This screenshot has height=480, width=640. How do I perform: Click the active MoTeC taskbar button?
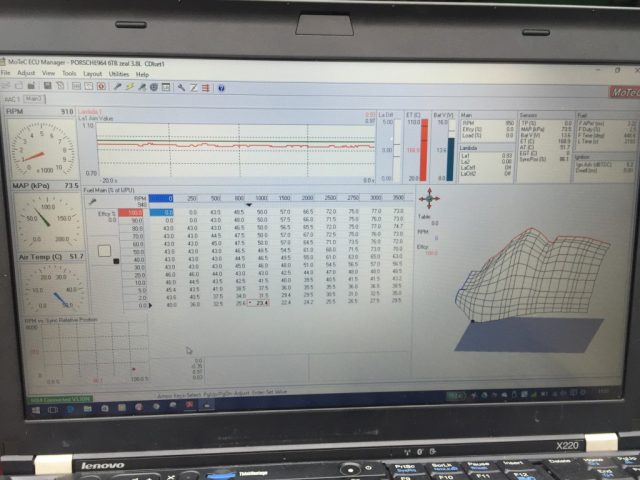tap(207, 405)
